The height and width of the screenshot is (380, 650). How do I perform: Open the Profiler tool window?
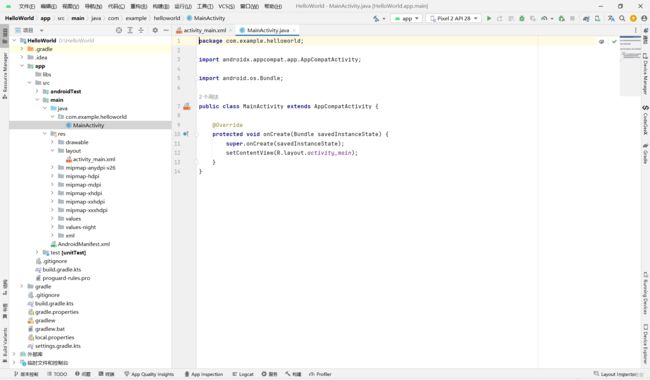point(320,374)
